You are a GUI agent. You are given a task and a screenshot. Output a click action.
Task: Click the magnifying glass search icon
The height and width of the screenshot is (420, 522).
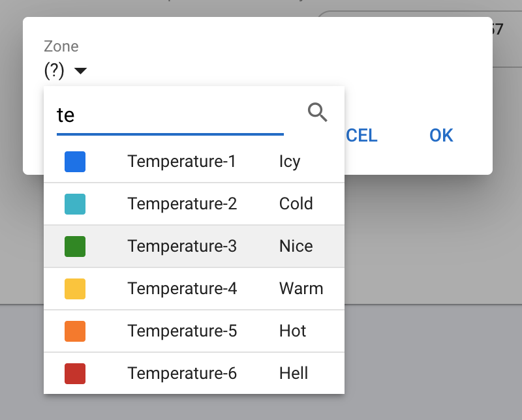click(x=317, y=112)
